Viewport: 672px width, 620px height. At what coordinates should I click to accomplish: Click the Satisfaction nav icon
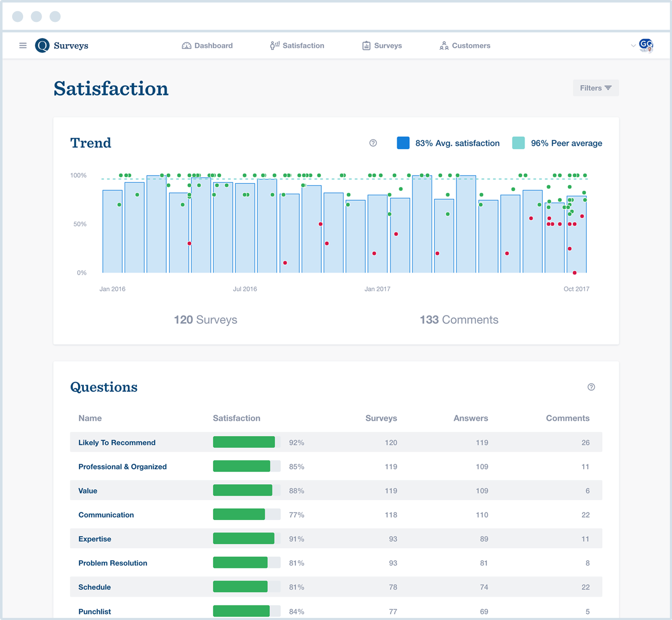275,45
